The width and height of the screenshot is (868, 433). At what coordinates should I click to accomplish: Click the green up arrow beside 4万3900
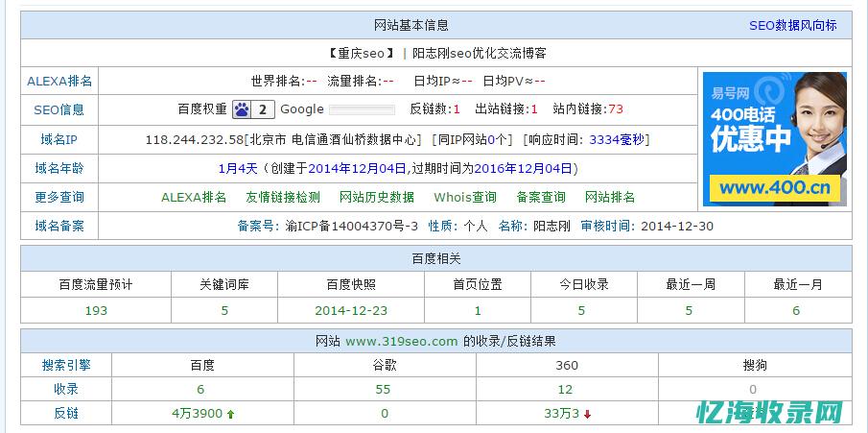[x=230, y=414]
